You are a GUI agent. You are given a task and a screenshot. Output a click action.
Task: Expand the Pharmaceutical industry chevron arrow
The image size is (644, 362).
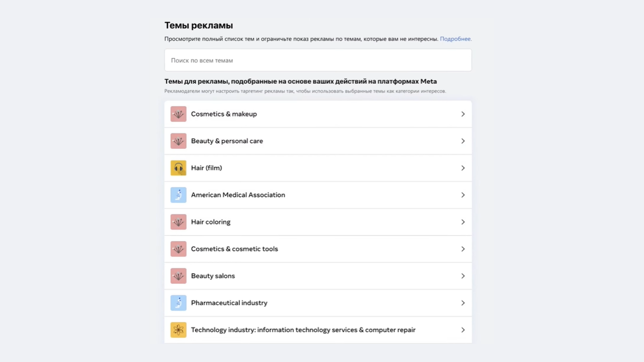point(463,303)
